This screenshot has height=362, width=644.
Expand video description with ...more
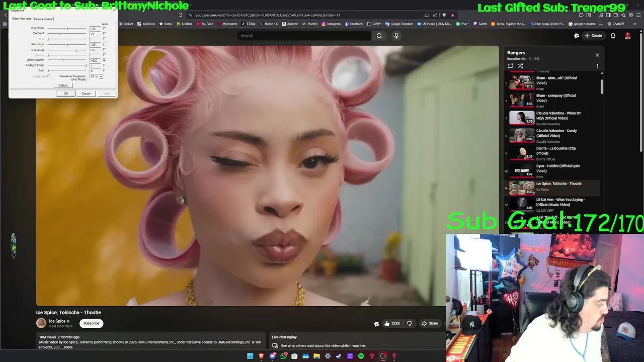pos(67,347)
